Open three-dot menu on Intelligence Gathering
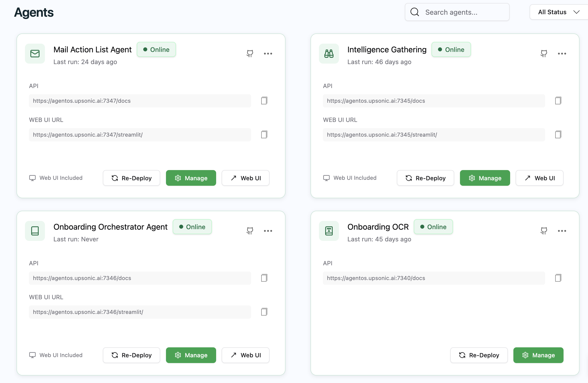Viewport: 588px width, 383px height. 562,54
